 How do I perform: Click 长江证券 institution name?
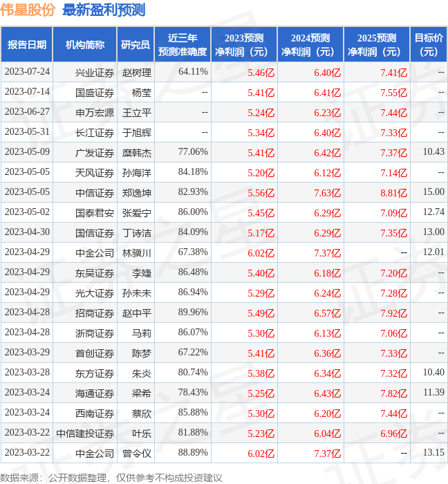[95, 133]
